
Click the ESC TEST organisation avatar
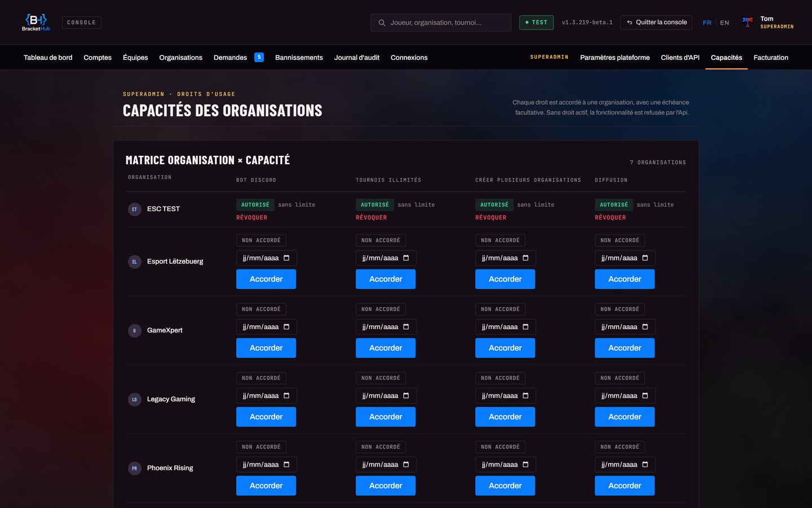pos(134,209)
